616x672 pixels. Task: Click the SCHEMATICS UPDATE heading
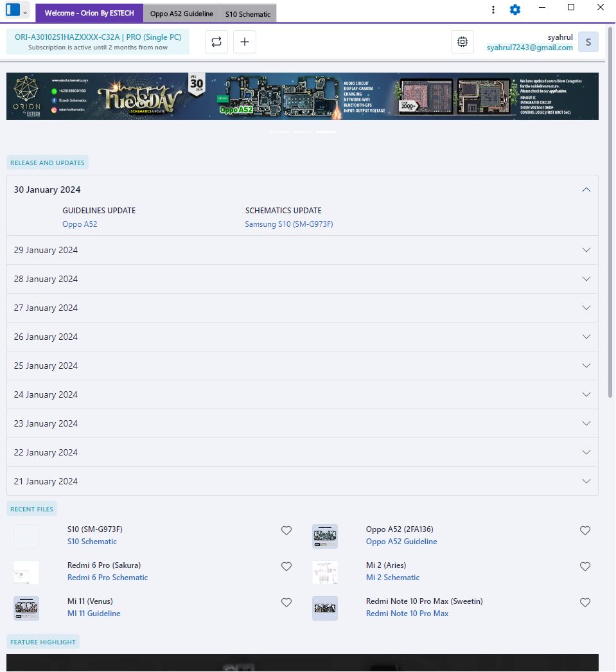tap(283, 211)
